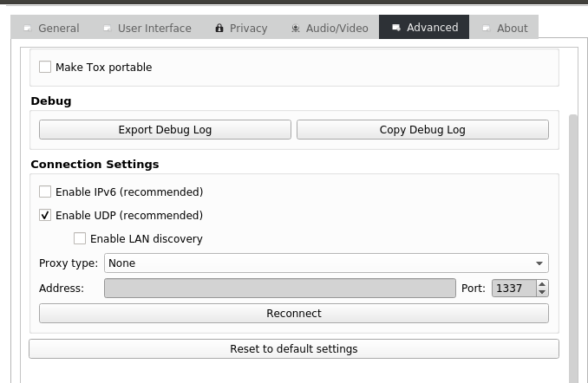Screen dimensions: 588x383
Task: Click the Audio/Video webcam icon
Action: pyautogui.click(x=296, y=28)
